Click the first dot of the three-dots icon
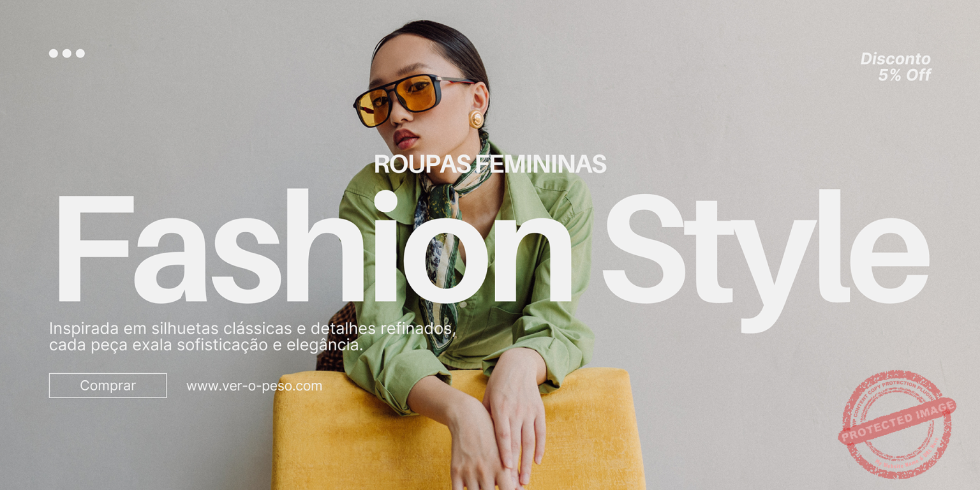The width and height of the screenshot is (980, 490). coord(54,54)
